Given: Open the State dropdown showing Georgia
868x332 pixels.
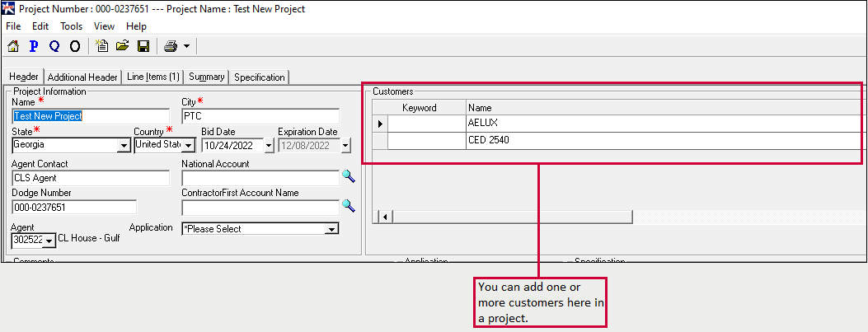Looking at the screenshot, I should click(x=124, y=146).
